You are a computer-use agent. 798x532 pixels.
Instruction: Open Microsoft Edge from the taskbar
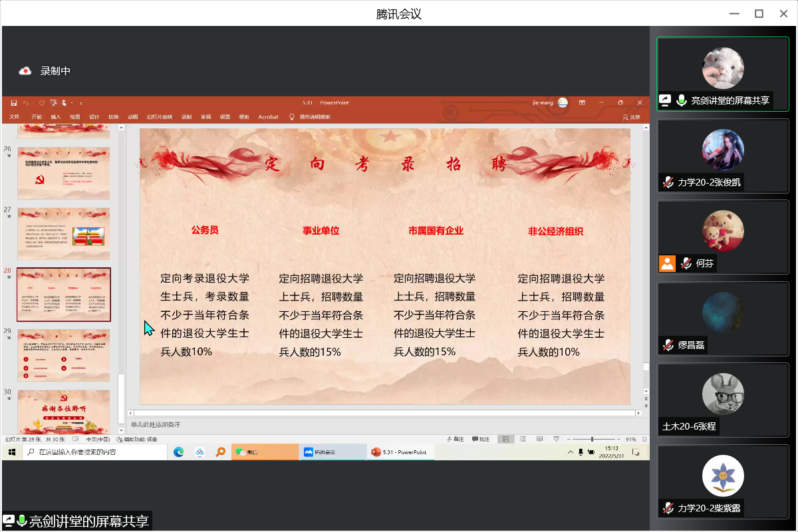point(178,452)
